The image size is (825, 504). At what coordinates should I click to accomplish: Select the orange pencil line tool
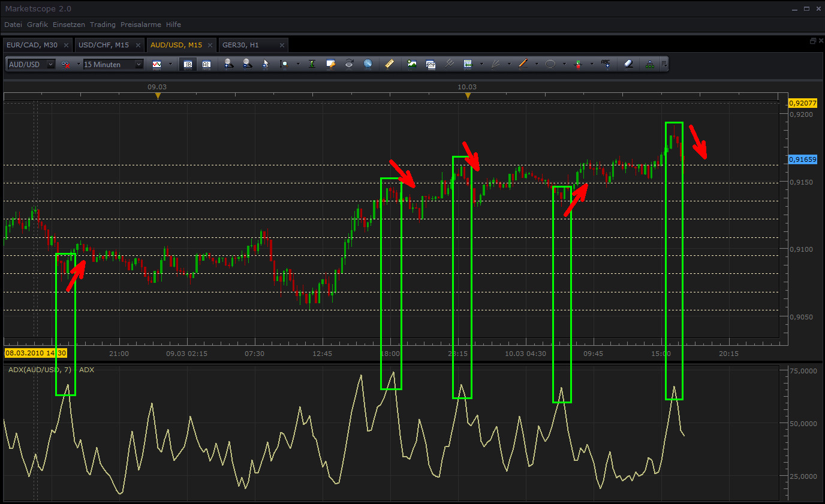pos(523,64)
